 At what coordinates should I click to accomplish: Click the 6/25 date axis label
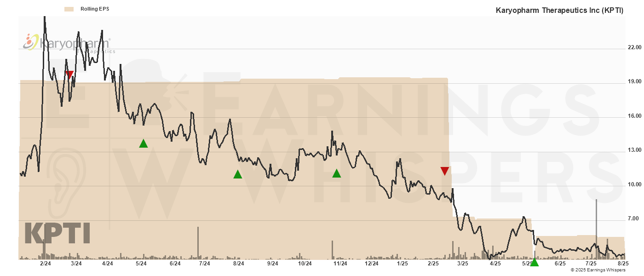click(560, 264)
